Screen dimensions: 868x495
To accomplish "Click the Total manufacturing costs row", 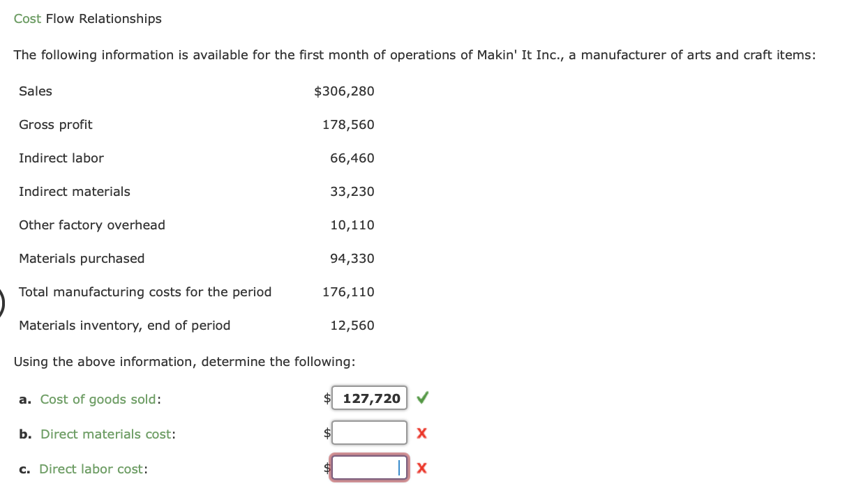I will [x=145, y=291].
